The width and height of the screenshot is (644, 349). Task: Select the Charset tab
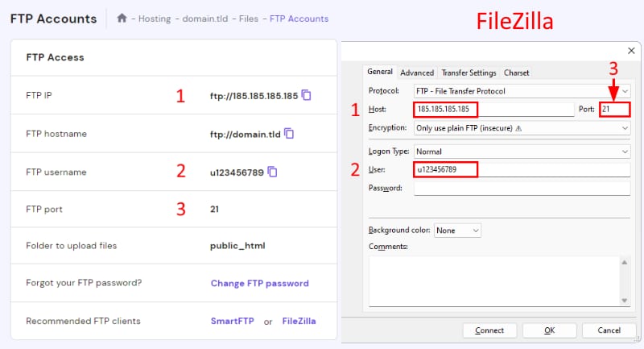[x=516, y=73]
